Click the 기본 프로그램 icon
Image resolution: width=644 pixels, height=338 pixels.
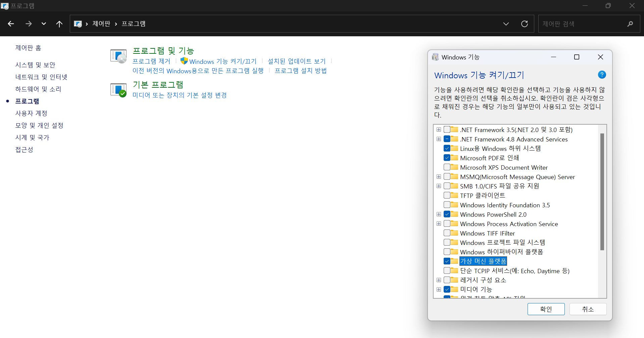click(x=118, y=90)
